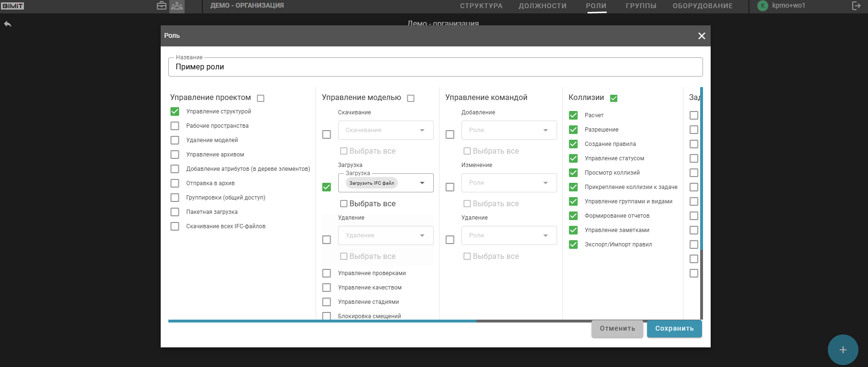The height and width of the screenshot is (367, 868).
Task: Toggle the Коллизии header checkbox
Action: [614, 98]
